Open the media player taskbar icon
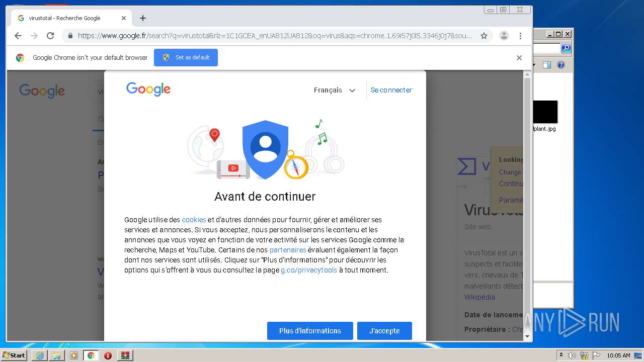644x362 pixels. click(x=74, y=355)
